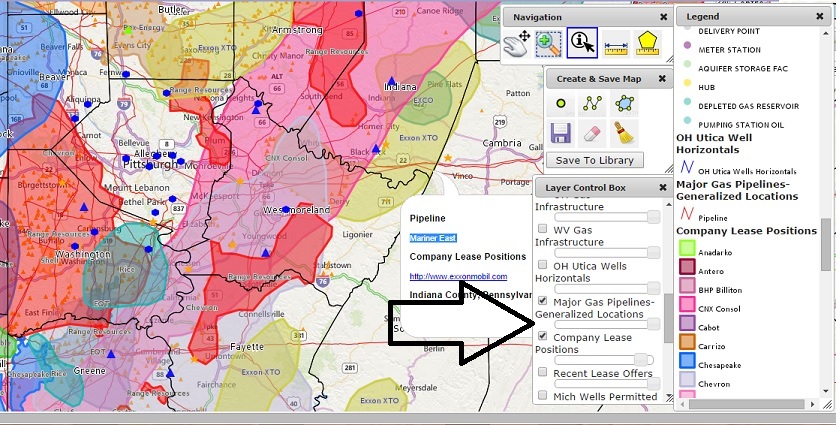Click the DEPLETED GAS RESERVOIR legend entry
This screenshot has width=836, height=425.
point(749,106)
